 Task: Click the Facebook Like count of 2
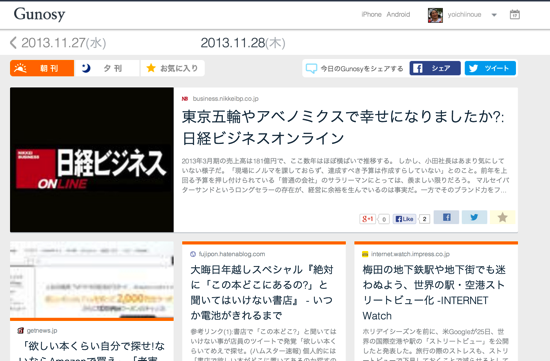[x=424, y=219]
